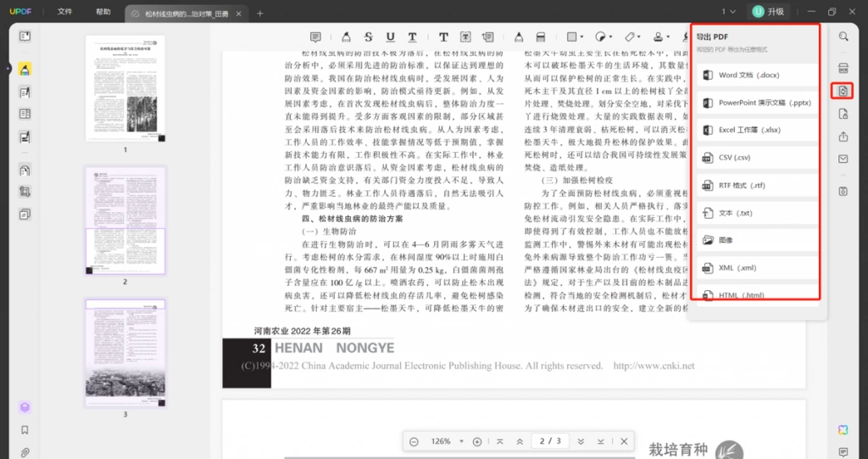Open the window count dropdown showing 1
Image resolution: width=868 pixels, height=459 pixels.
tap(728, 12)
